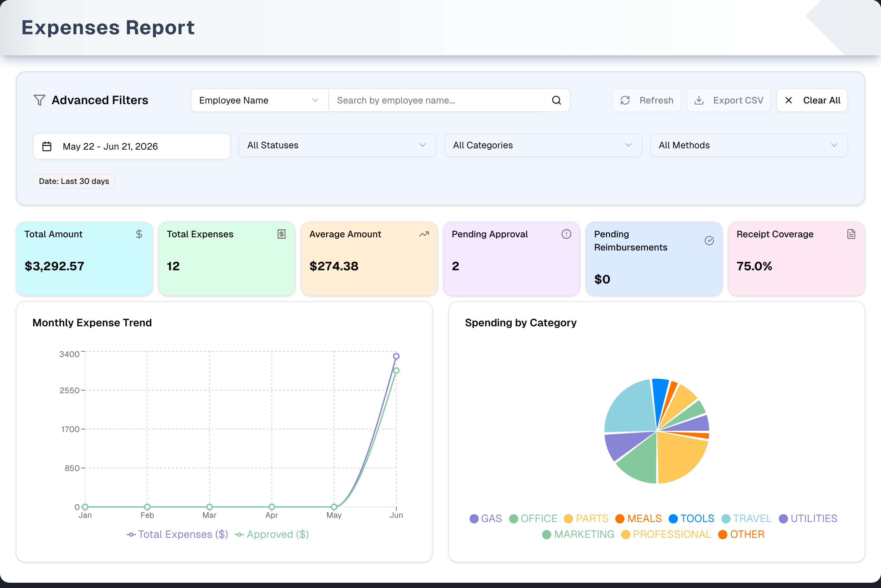This screenshot has width=881, height=588.
Task: Click the check circle icon on Pending Reimbursements
Action: (x=709, y=241)
